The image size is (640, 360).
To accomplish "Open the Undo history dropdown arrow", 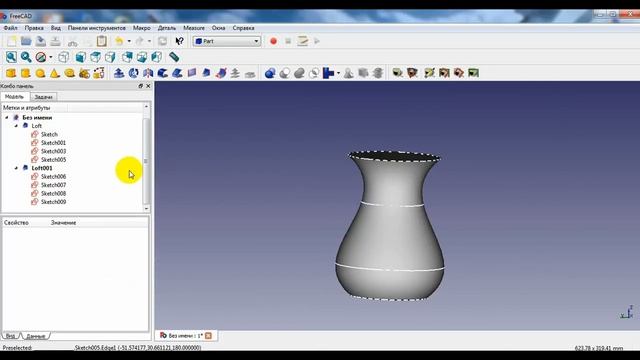I will click(129, 41).
